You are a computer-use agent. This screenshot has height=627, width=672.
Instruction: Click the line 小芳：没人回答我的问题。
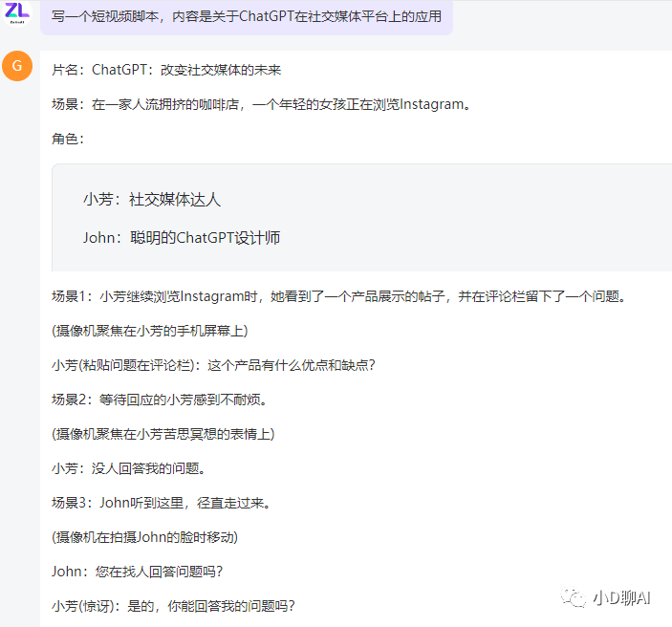129,468
